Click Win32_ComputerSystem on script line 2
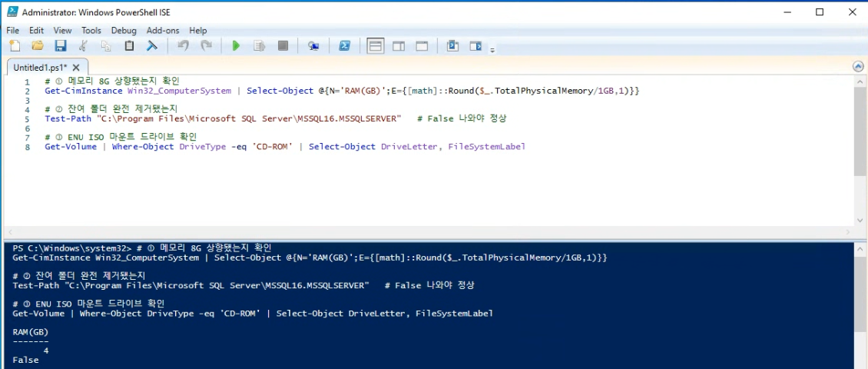The height and width of the screenshot is (369, 868). tap(179, 90)
